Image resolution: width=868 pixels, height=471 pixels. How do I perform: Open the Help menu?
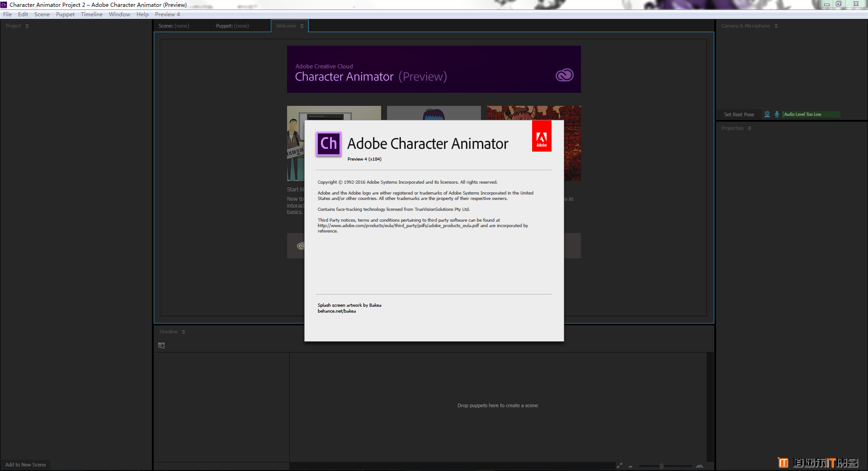pos(142,14)
